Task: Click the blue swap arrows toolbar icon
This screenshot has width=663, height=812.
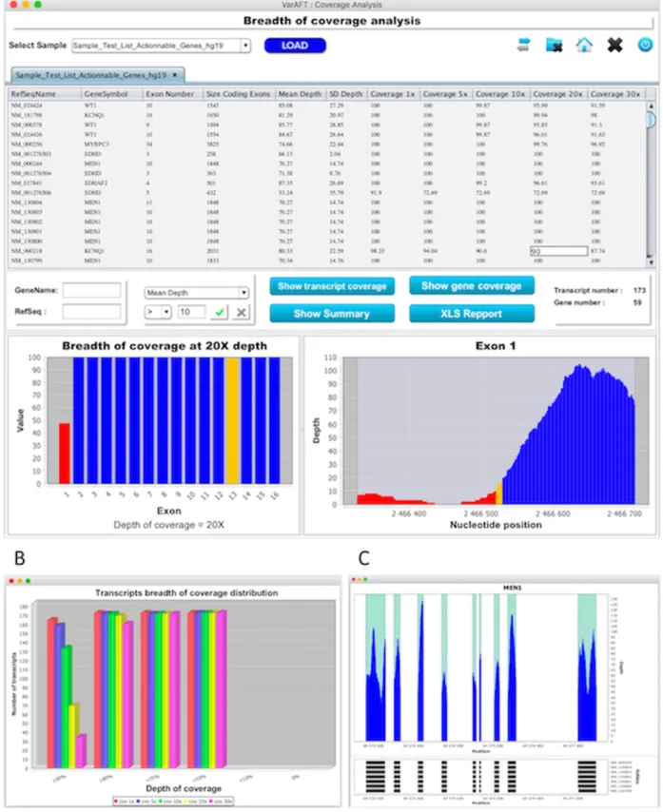Action: pos(524,45)
